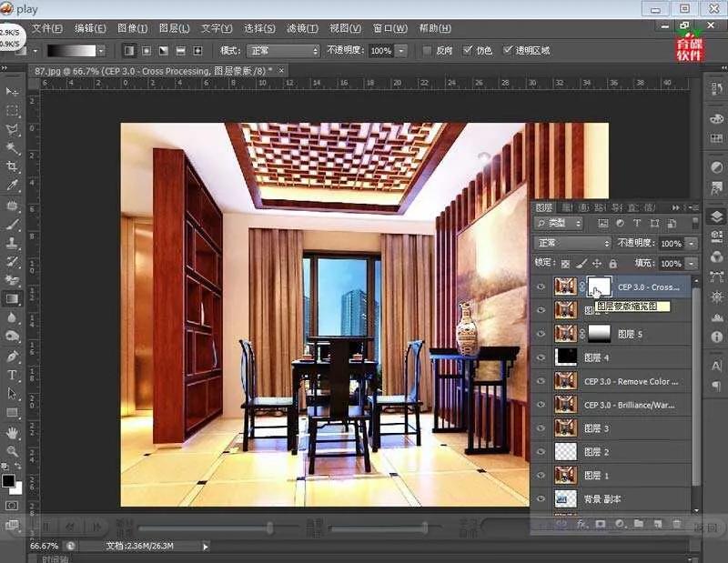Click the lock all padlock icon

pos(612,264)
